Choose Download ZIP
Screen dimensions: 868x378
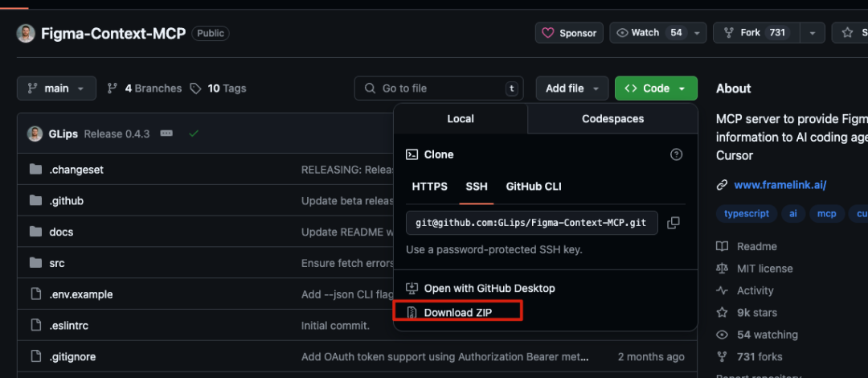[x=457, y=312]
